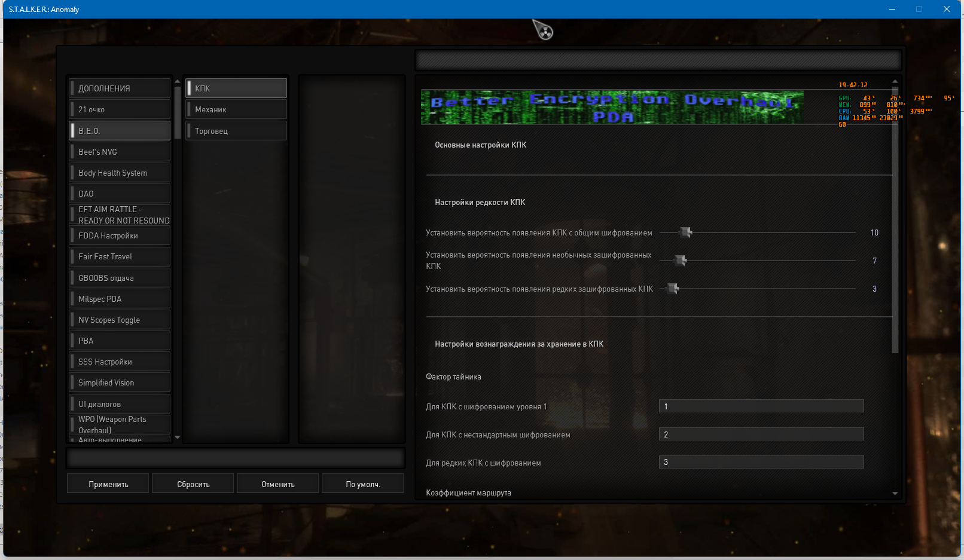Open UI диалогов settings
The image size is (964, 560).
pyautogui.click(x=120, y=404)
